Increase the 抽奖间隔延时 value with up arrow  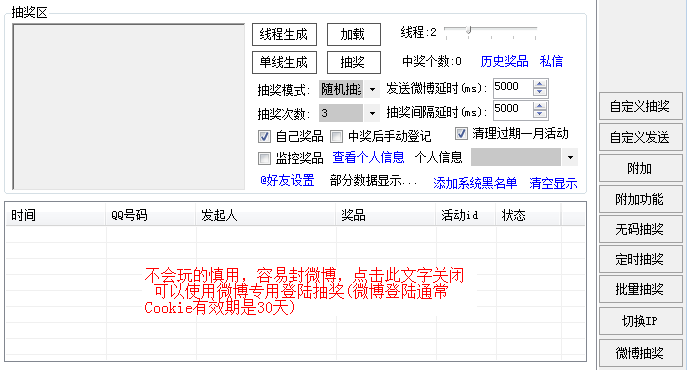[540, 106]
